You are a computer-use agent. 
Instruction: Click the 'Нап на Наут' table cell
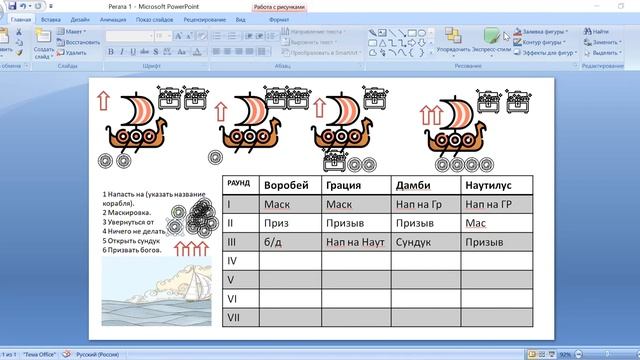coord(356,242)
